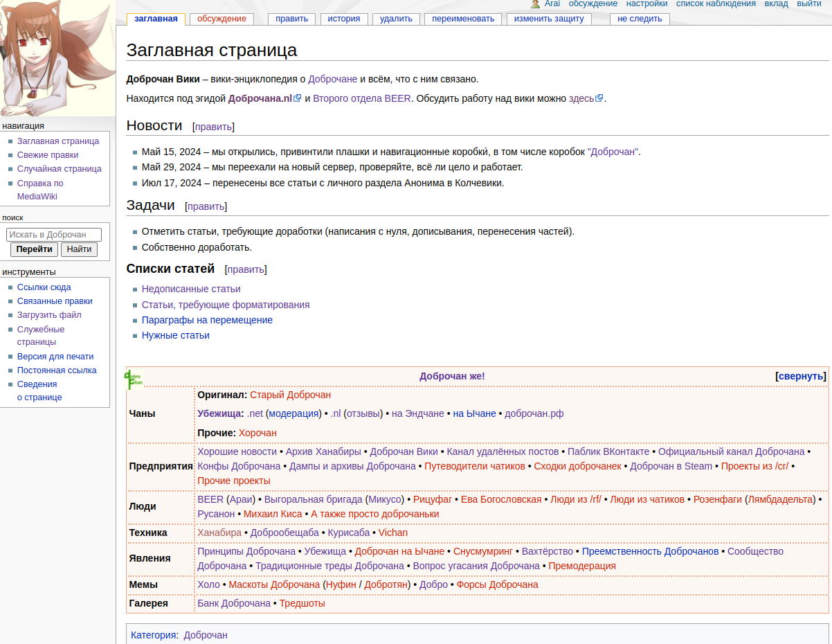Open the "Снусмуринг" link
The image size is (832, 644).
click(483, 551)
